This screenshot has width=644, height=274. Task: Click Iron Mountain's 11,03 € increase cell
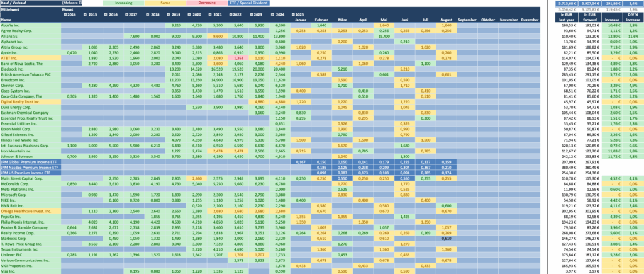coord(611,151)
